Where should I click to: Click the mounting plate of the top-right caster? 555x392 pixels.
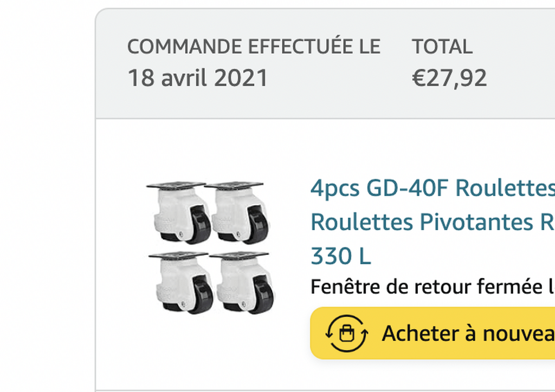pos(234,185)
